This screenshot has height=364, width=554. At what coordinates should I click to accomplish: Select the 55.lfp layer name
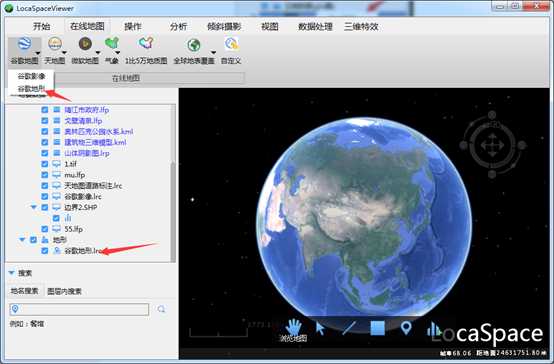(73, 229)
